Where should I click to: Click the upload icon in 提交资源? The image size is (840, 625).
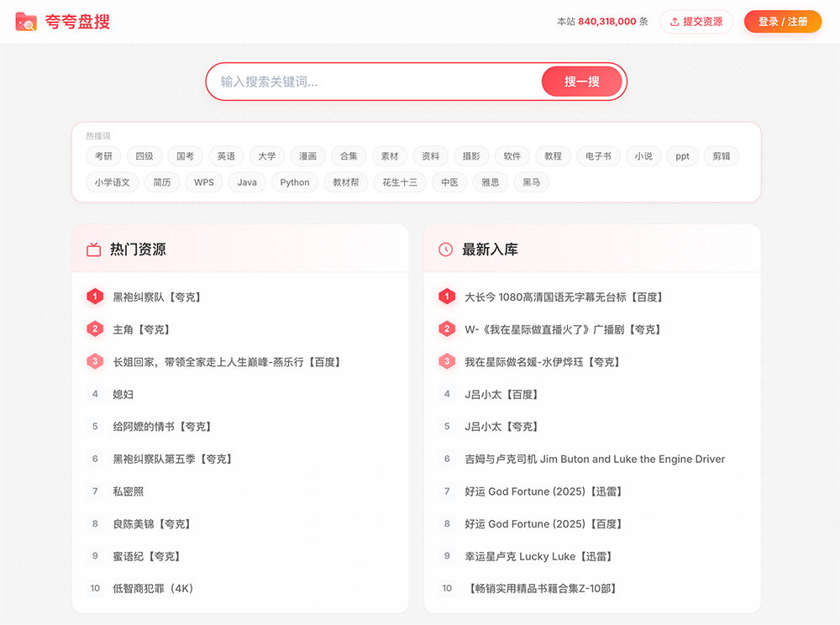tap(675, 22)
